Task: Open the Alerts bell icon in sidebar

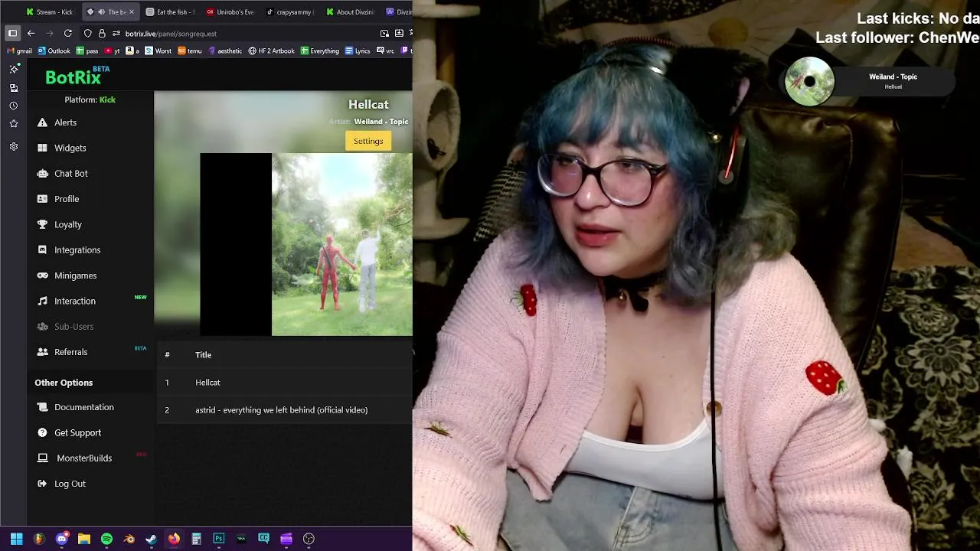Action: 42,122
